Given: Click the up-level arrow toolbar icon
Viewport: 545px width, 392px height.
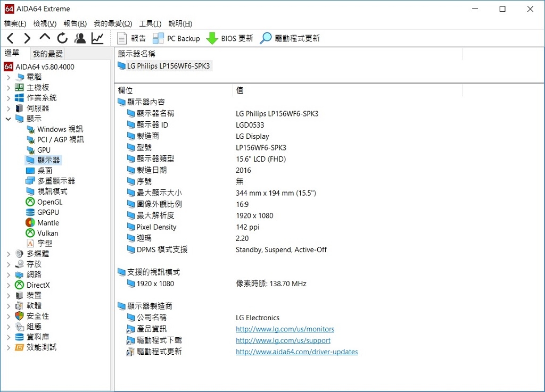Looking at the screenshot, I should click(45, 38).
